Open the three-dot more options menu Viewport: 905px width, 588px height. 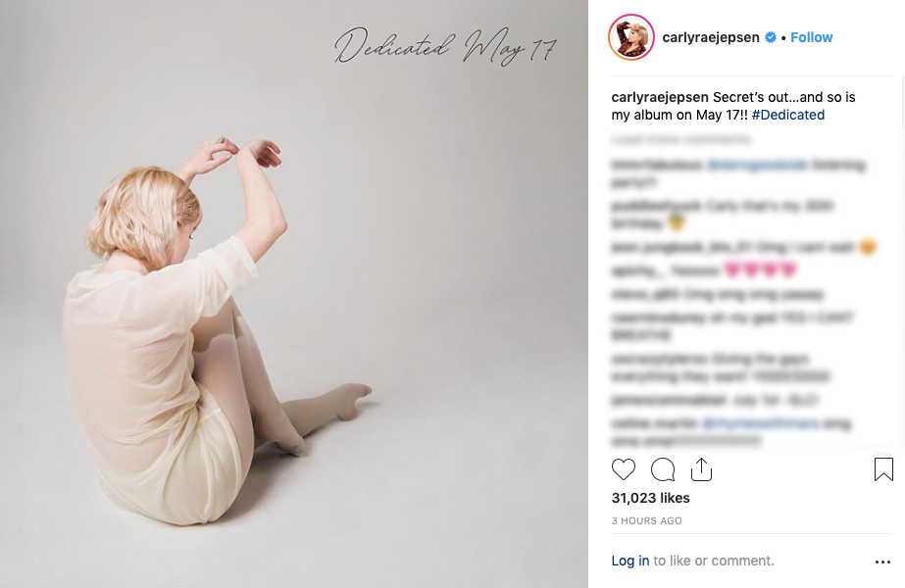click(882, 562)
